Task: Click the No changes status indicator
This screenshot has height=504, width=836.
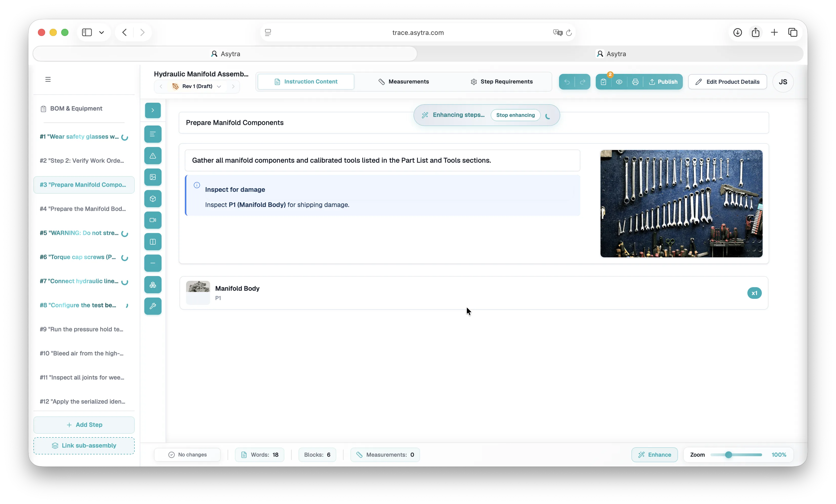Action: click(187, 455)
